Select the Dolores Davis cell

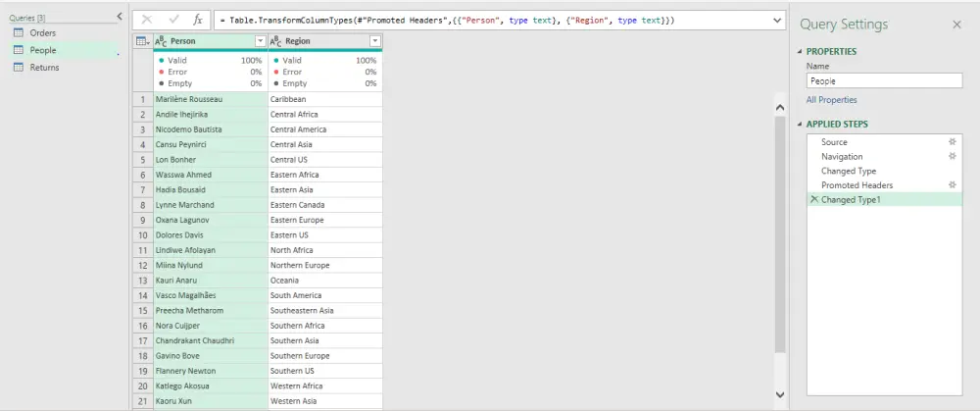pyautogui.click(x=211, y=235)
